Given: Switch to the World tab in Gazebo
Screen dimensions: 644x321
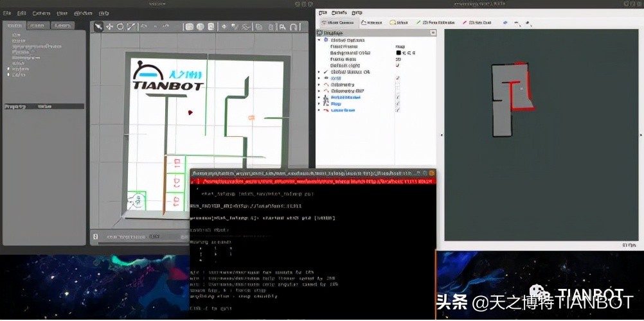Looking at the screenshot, I should coord(14,26).
